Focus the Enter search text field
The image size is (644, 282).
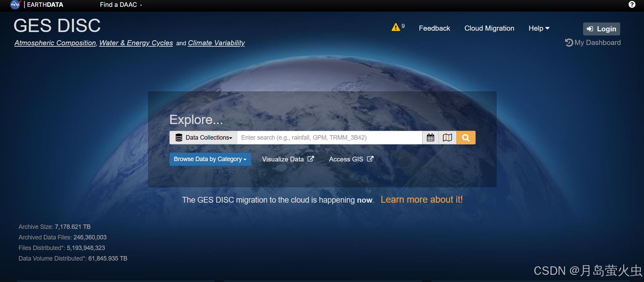click(330, 138)
